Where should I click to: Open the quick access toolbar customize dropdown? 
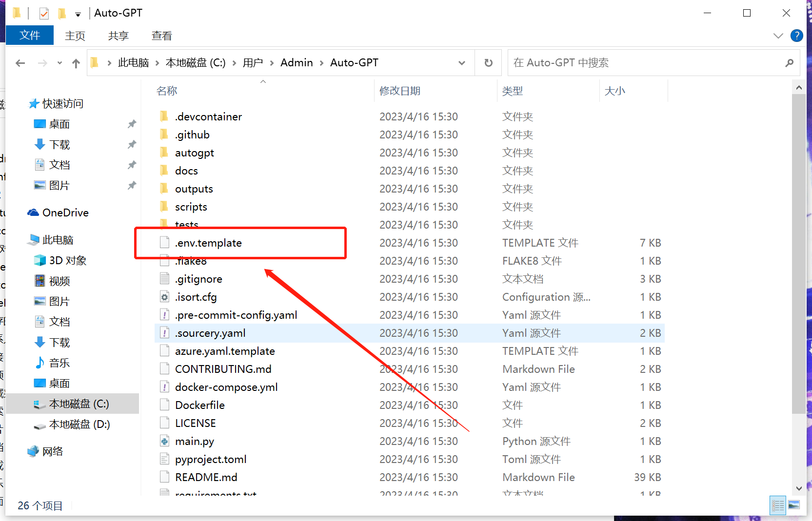[78, 14]
